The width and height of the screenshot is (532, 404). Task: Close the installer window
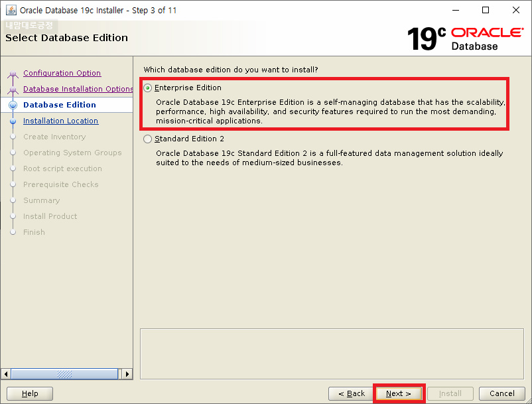515,10
